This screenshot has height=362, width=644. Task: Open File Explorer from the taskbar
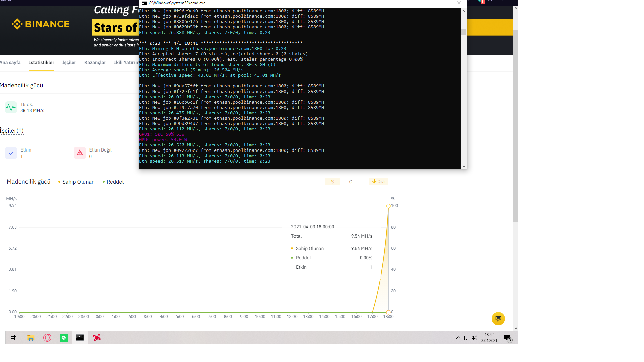(31, 338)
